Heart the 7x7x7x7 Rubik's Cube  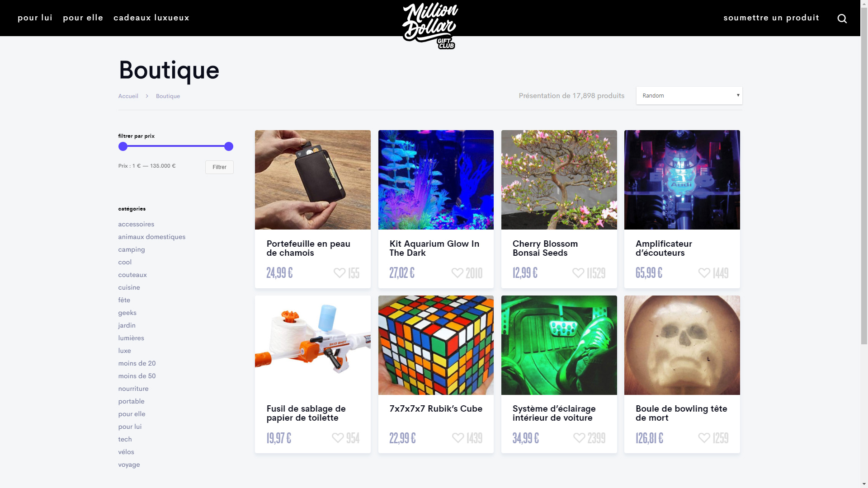coord(458,438)
